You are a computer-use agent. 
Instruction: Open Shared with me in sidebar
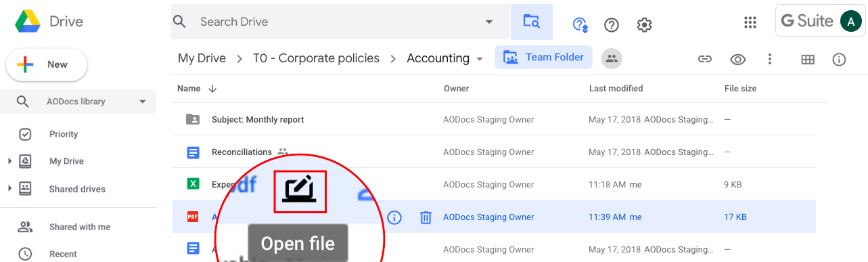click(x=80, y=227)
